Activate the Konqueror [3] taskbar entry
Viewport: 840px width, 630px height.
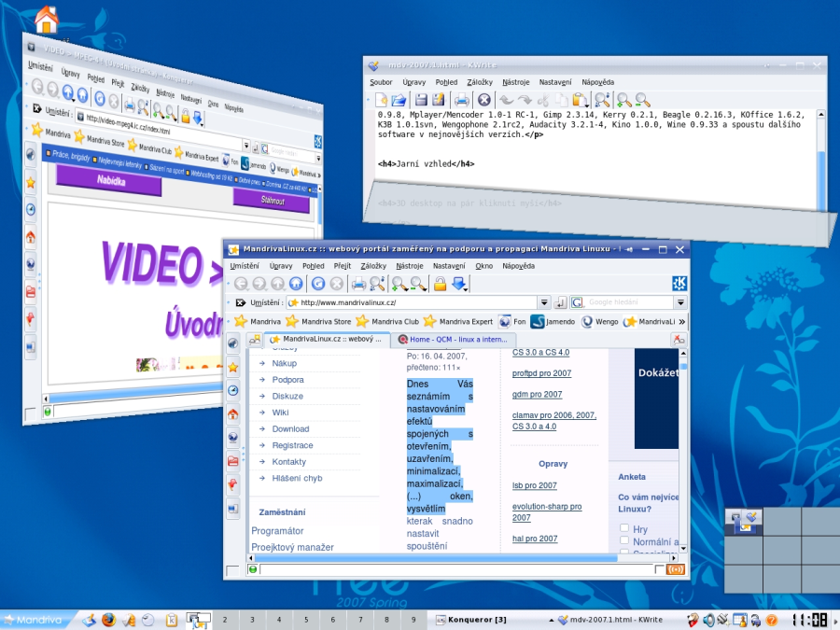[x=476, y=620]
